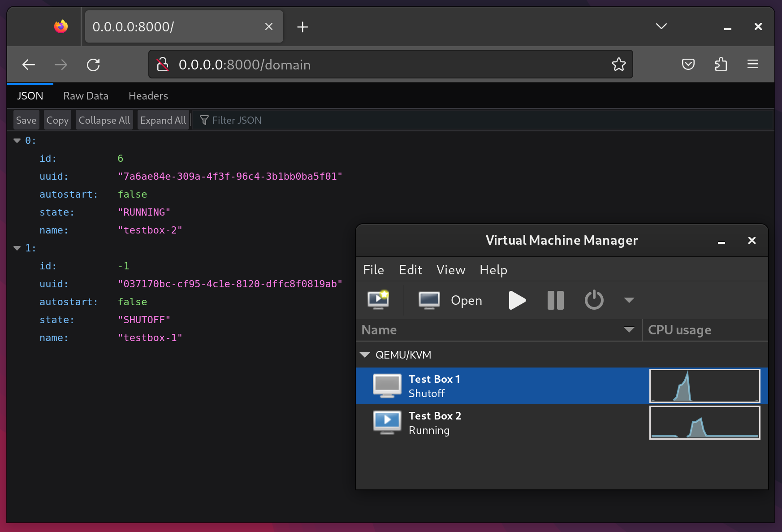Click the Save to Pocket icon

[688, 65]
